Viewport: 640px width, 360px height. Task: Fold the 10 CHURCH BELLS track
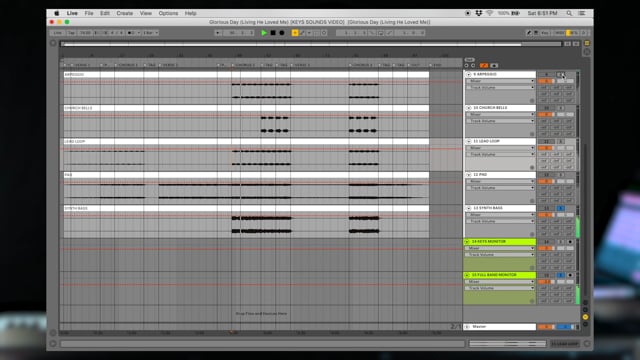[x=469, y=108]
